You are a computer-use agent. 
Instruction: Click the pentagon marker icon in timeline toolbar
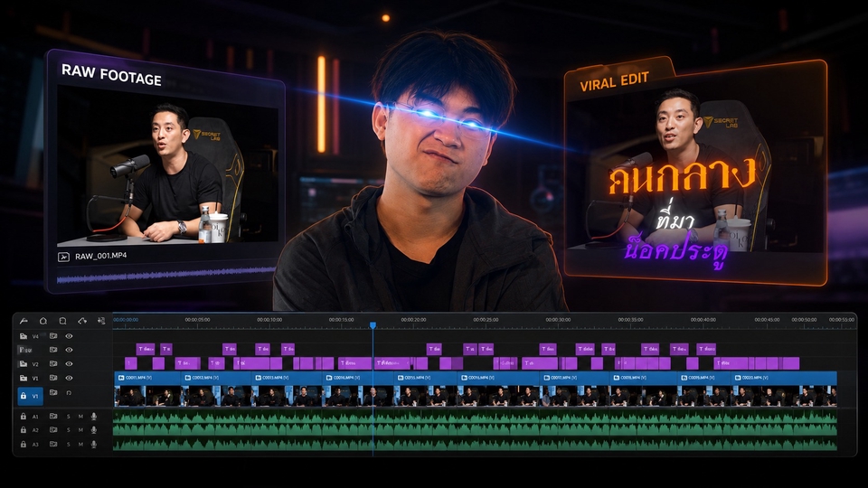tap(43, 321)
